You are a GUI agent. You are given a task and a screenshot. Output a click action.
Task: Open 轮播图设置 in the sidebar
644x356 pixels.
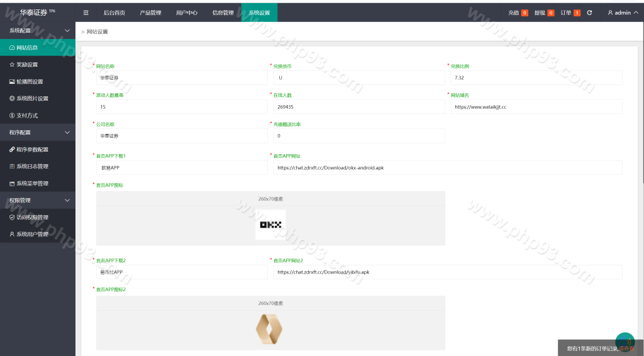pos(30,82)
